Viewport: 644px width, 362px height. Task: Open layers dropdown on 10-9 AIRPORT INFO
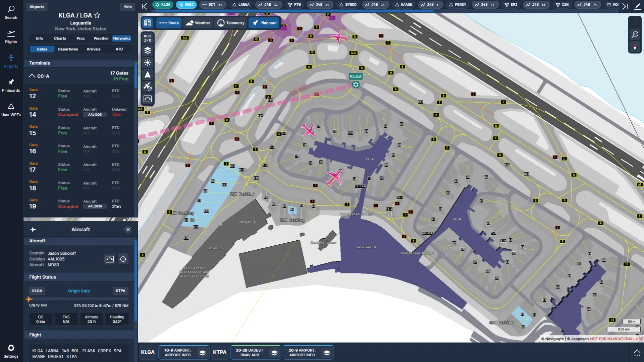(202, 352)
